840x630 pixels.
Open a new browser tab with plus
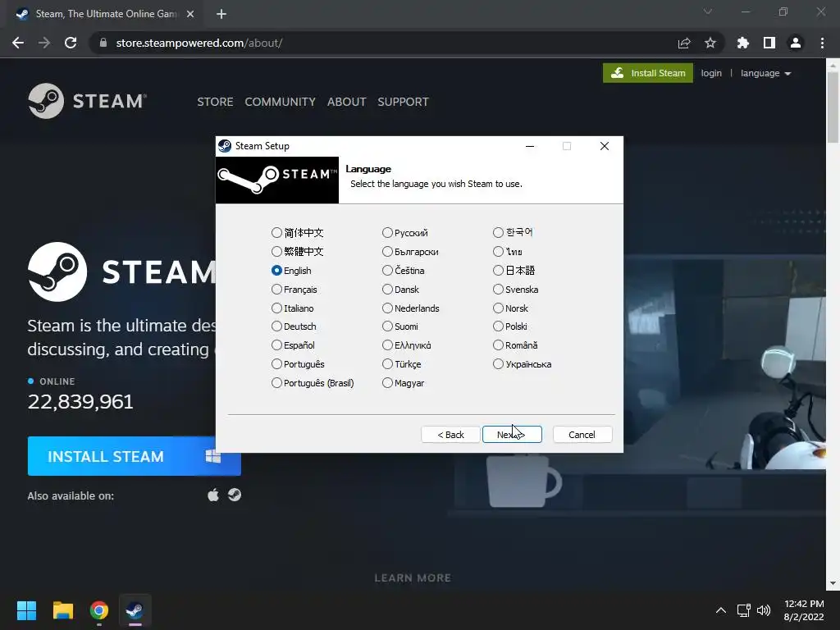(x=221, y=14)
